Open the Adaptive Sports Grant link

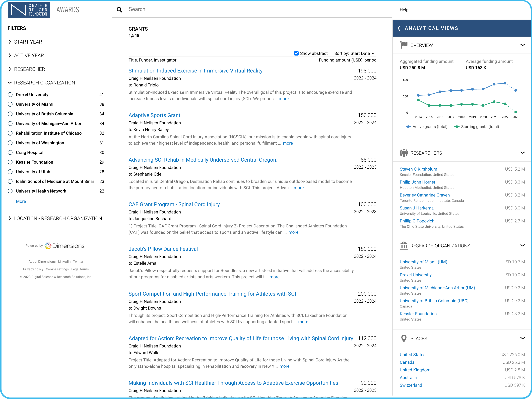point(154,115)
